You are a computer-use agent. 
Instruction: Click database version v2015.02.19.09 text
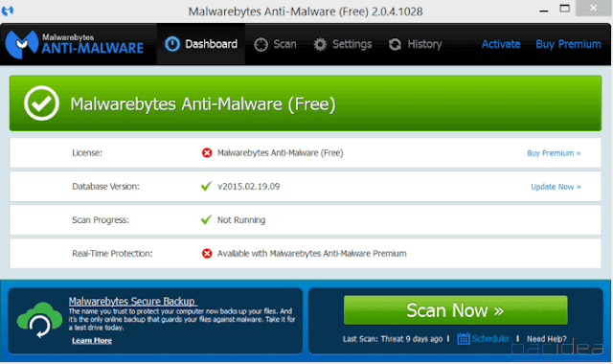[x=249, y=187]
